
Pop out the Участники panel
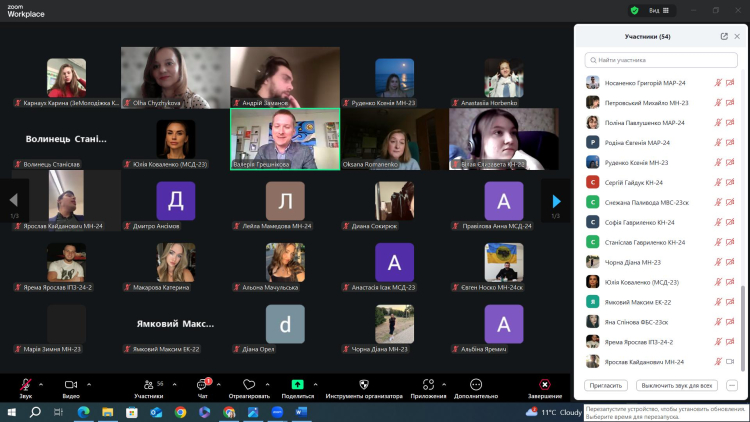724,36
